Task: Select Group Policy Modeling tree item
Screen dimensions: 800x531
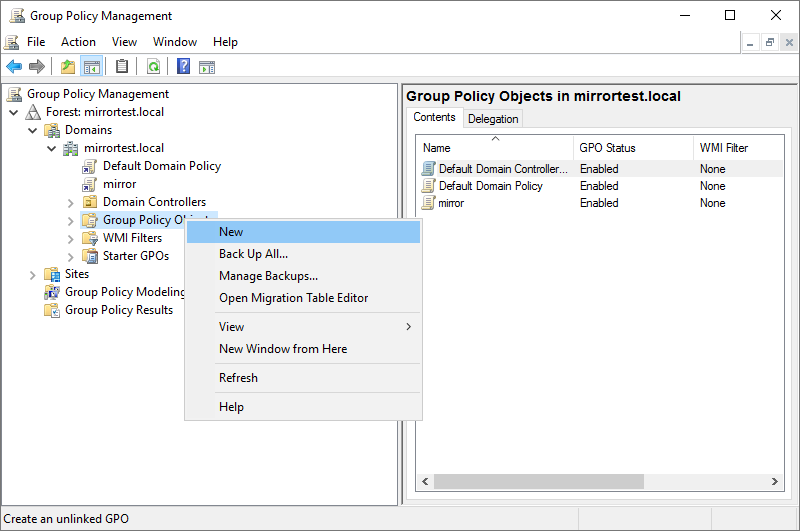Action: (124, 292)
